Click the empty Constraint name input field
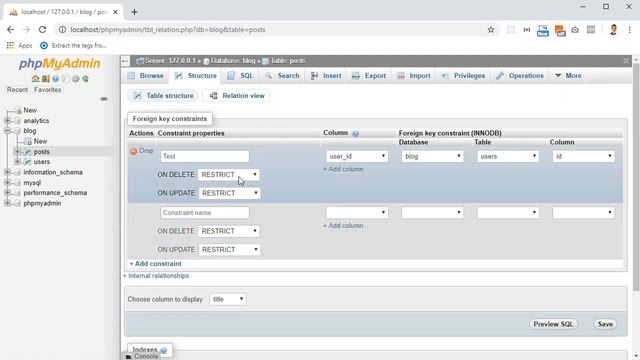The width and height of the screenshot is (640, 360). (x=205, y=213)
